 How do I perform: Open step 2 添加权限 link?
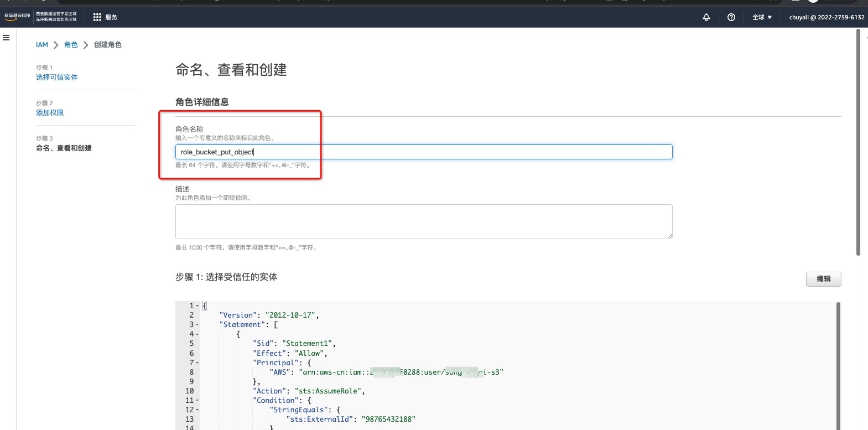click(x=50, y=113)
